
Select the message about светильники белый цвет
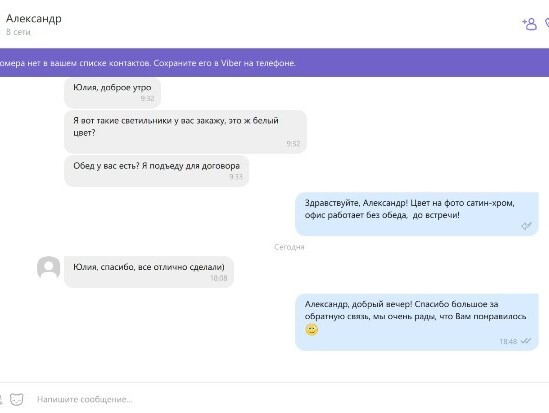[185, 132]
